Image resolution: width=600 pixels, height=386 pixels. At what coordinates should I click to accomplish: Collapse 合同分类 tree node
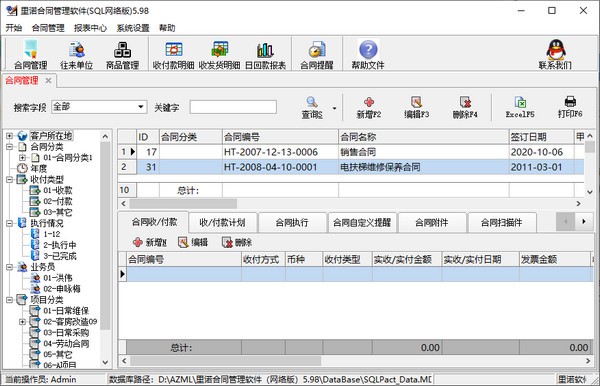[x=10, y=147]
